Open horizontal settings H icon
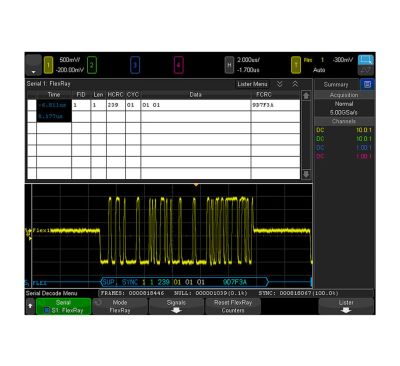Viewport: 400px width, 366px height. click(x=229, y=65)
